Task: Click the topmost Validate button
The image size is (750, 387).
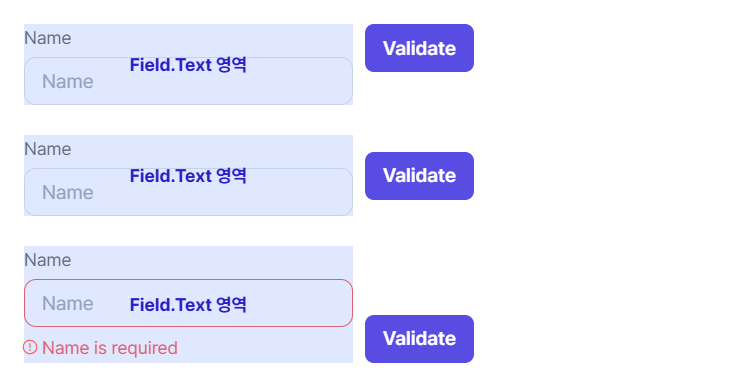Action: [x=419, y=48]
